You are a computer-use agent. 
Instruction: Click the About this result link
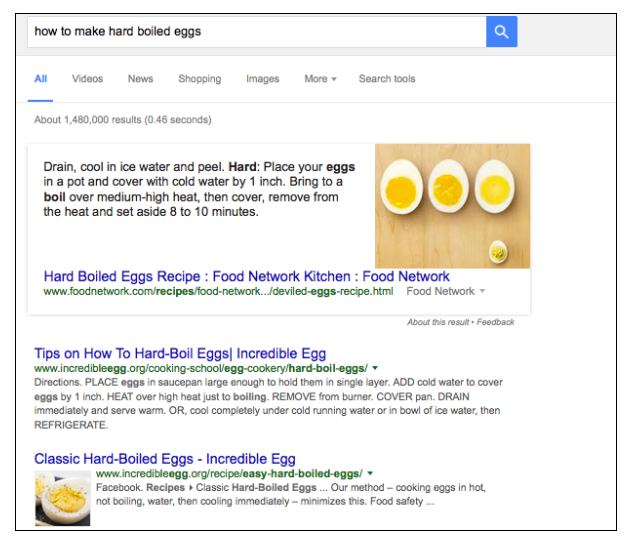click(x=438, y=322)
